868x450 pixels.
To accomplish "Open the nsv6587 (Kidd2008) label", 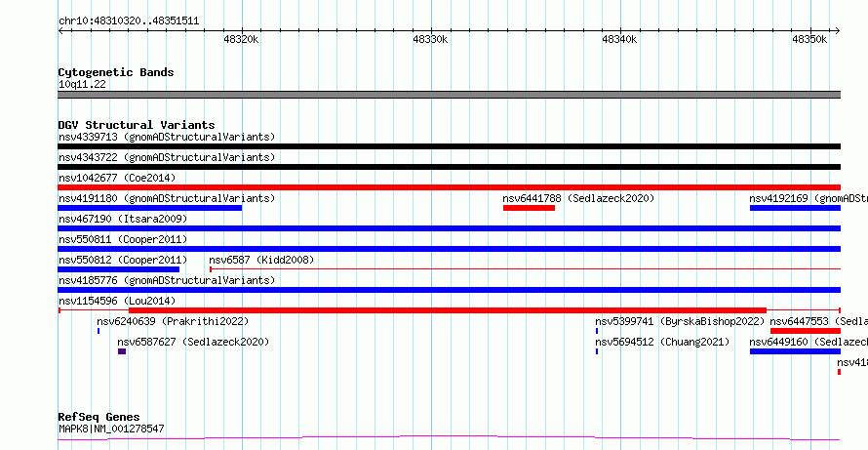I will click(261, 260).
